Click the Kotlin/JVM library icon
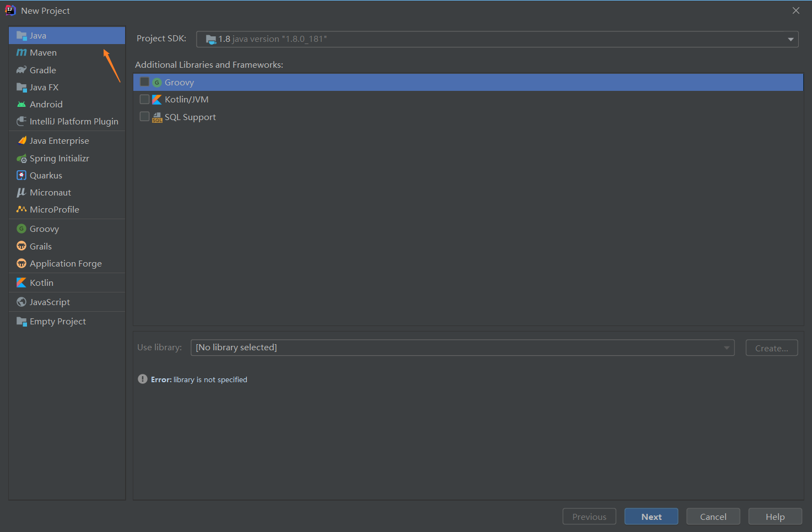This screenshot has width=812, height=532. click(x=157, y=100)
